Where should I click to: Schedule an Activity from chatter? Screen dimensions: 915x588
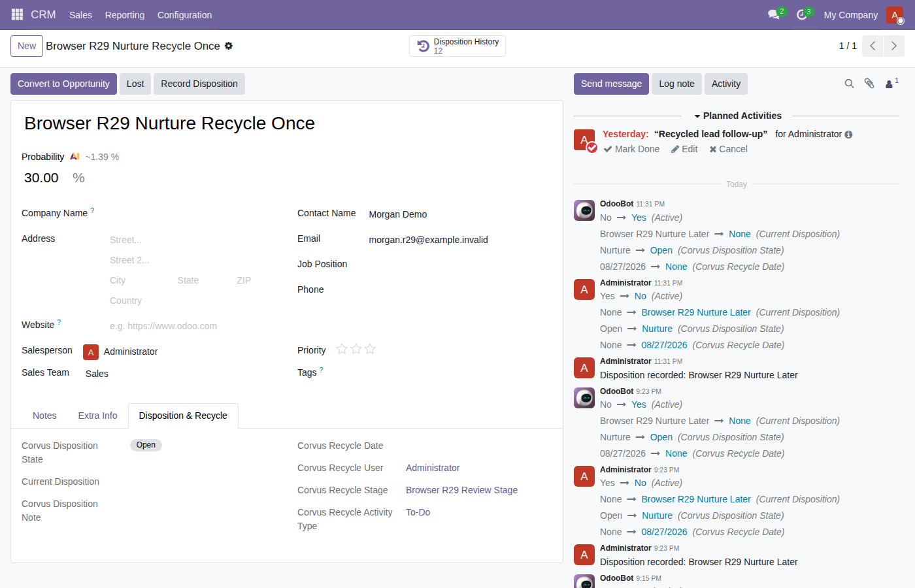(x=726, y=84)
